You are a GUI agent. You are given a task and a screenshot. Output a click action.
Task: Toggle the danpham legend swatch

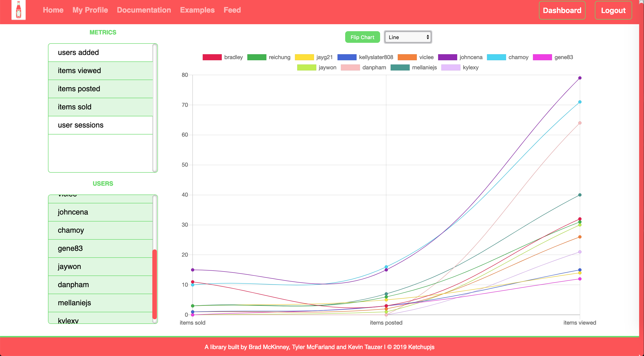(350, 67)
